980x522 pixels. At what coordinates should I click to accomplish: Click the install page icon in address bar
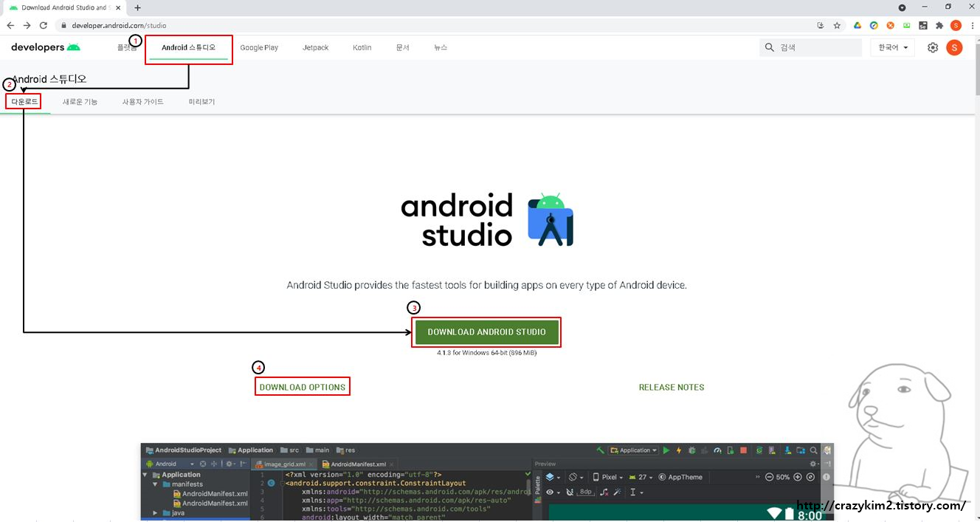point(821,25)
